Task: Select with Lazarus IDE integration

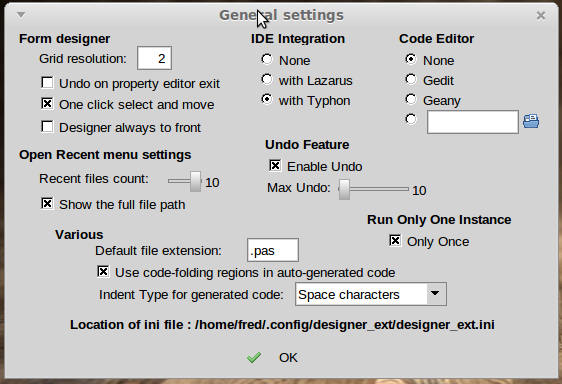Action: click(267, 79)
